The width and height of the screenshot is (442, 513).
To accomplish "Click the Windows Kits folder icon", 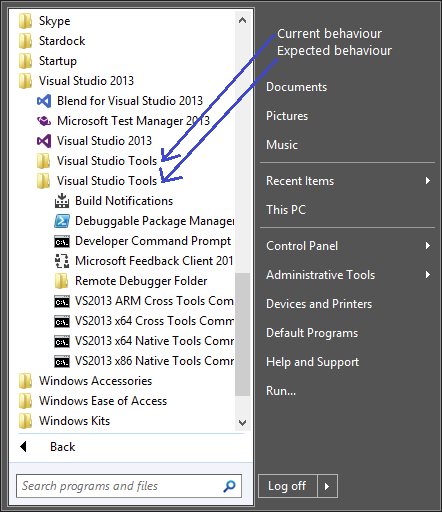I will 25,421.
